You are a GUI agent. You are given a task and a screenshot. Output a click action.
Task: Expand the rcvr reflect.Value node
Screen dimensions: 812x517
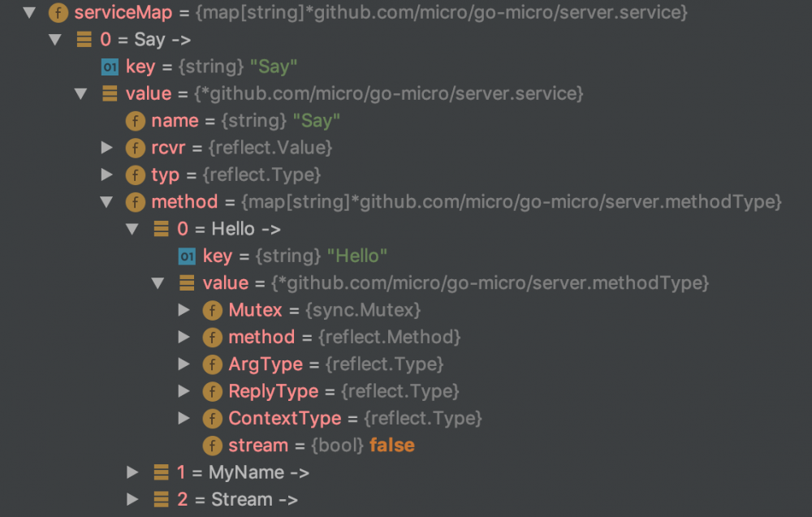click(x=106, y=148)
